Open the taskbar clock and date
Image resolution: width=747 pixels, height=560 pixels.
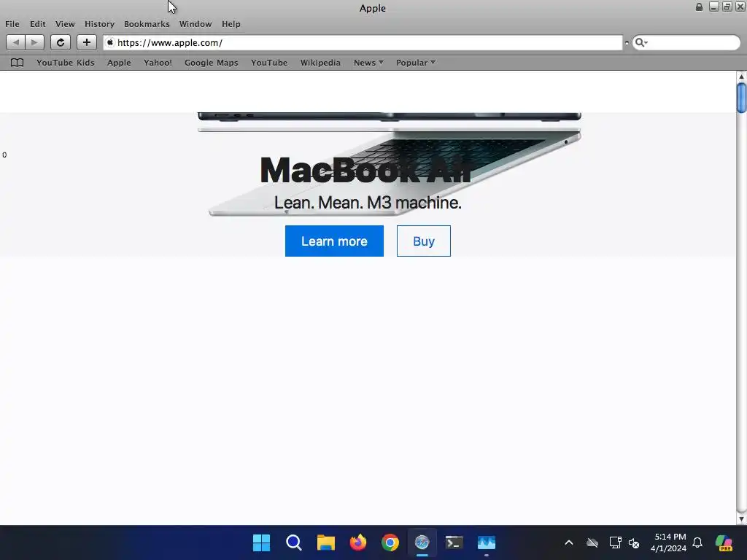tap(669, 542)
